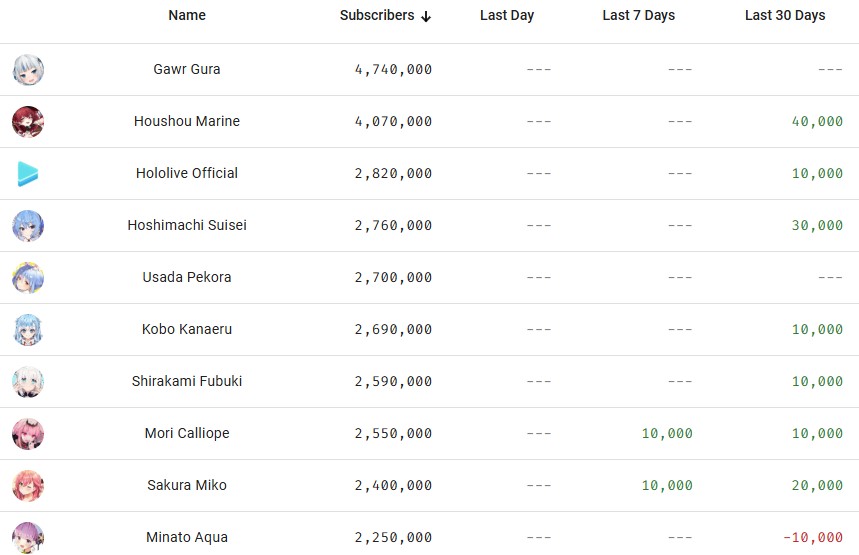Click Mori Calliope's avatar icon
Screen dimensions: 859x555
(x=28, y=434)
